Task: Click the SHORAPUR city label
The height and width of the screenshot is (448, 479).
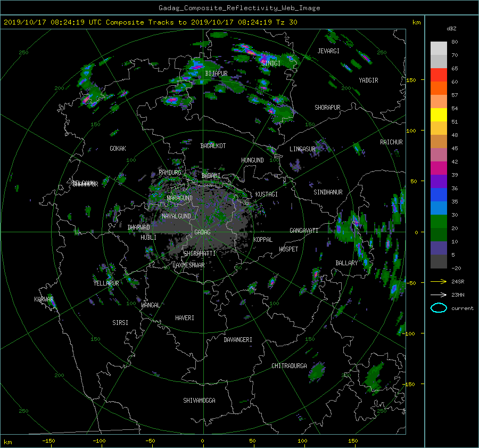Action: (327, 108)
